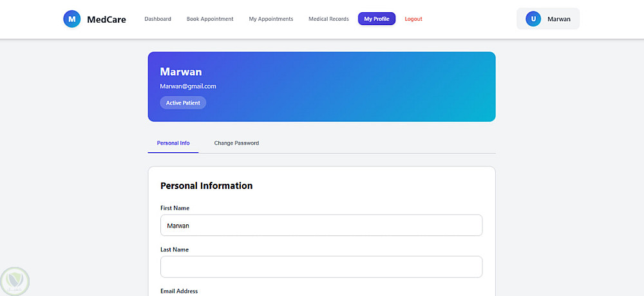
Task: Switch to the Change Password tab
Action: tap(236, 143)
